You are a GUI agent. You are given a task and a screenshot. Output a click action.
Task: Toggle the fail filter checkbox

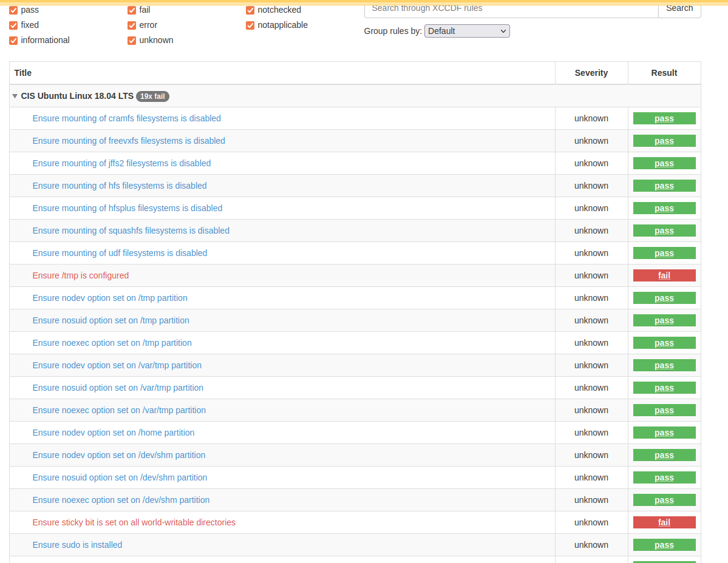[132, 10]
